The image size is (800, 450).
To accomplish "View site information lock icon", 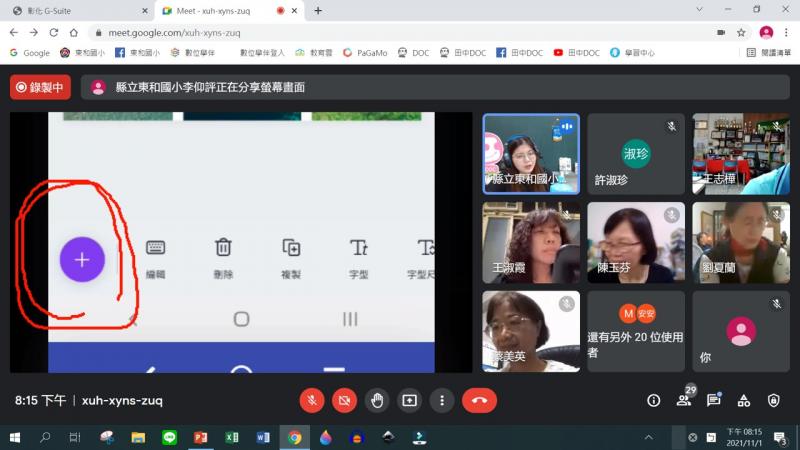I will 98,33.
